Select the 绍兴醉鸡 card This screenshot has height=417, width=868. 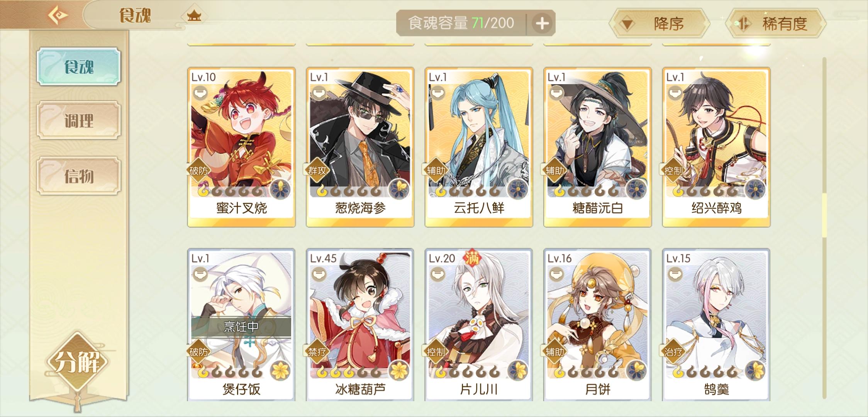(x=716, y=147)
